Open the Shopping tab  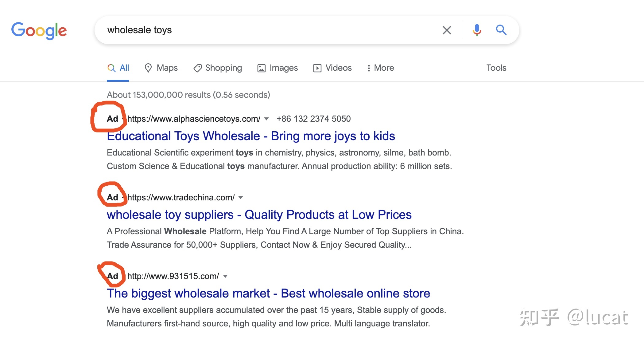[x=218, y=68]
